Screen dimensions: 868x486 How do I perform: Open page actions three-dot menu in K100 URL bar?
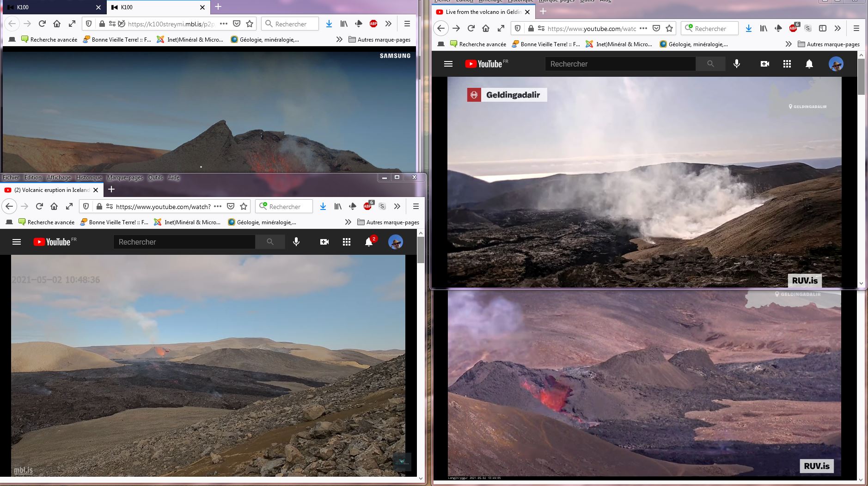pyautogui.click(x=223, y=24)
